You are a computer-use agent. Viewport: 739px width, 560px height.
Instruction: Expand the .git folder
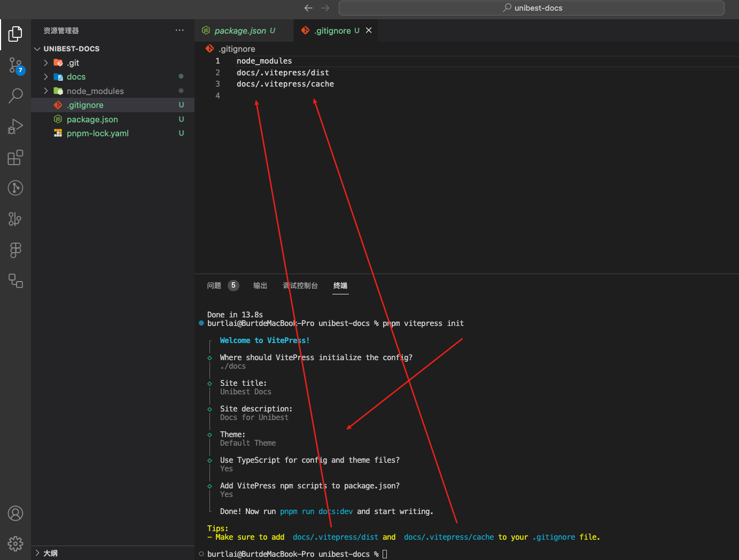(x=46, y=63)
